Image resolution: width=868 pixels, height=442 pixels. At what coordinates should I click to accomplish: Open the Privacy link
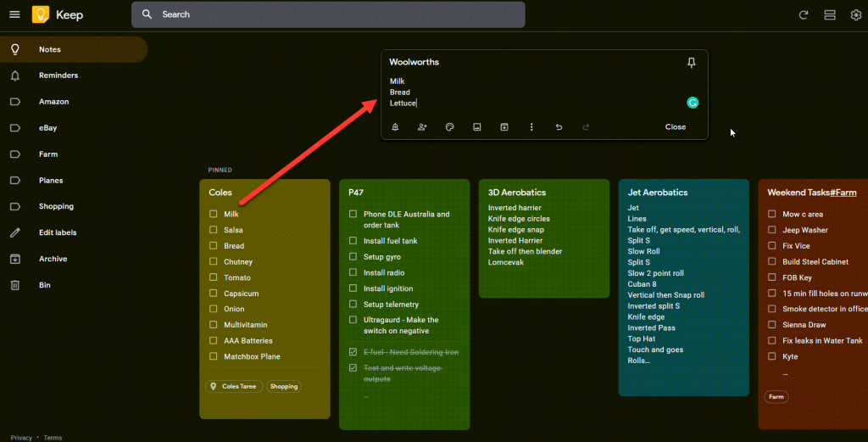(21, 438)
